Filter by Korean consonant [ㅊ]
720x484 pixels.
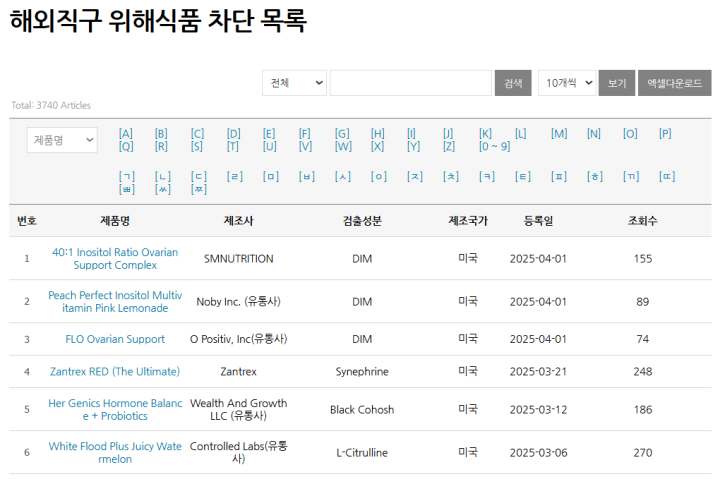tap(451, 176)
